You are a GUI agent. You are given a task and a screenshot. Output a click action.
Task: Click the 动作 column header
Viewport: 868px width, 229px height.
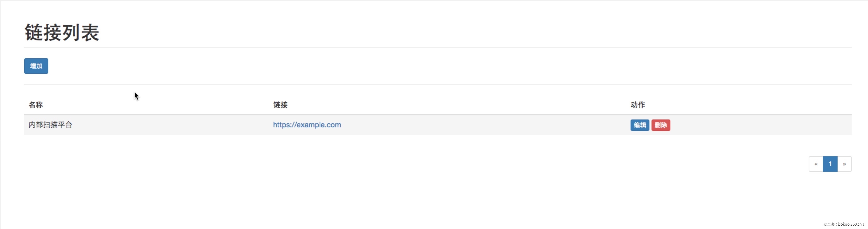(x=638, y=105)
